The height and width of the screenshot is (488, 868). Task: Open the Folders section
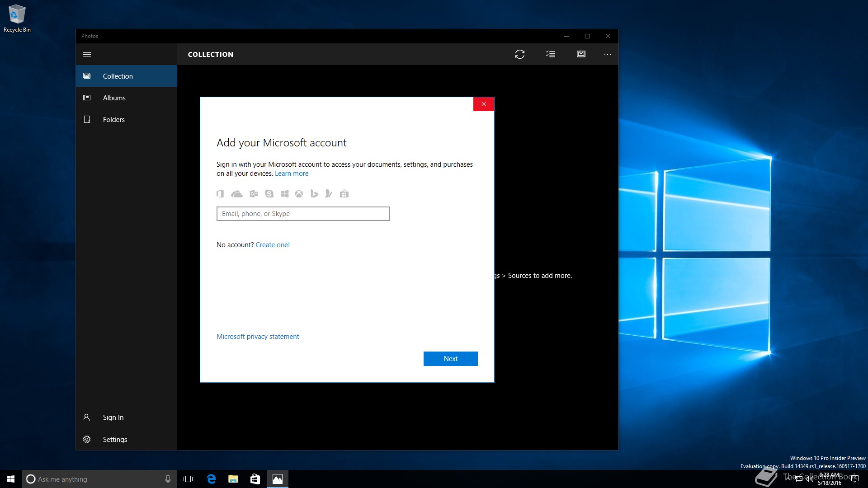tap(113, 120)
